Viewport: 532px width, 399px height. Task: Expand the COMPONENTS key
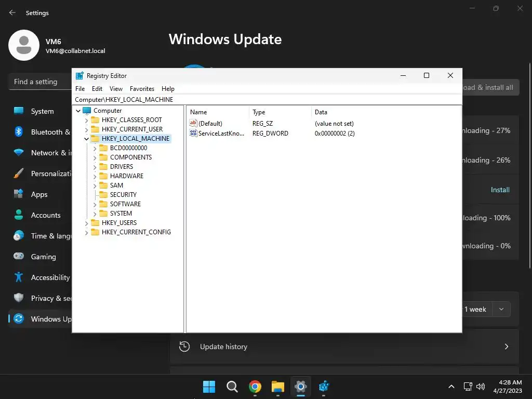click(95, 158)
